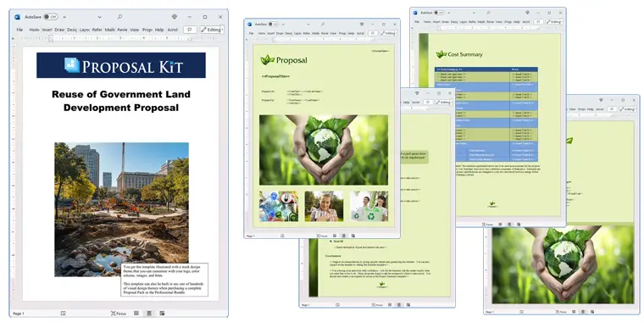Click the diamond premium icon in the Reuse of Government Land window
This screenshot has width=644, height=322.
tap(175, 17)
